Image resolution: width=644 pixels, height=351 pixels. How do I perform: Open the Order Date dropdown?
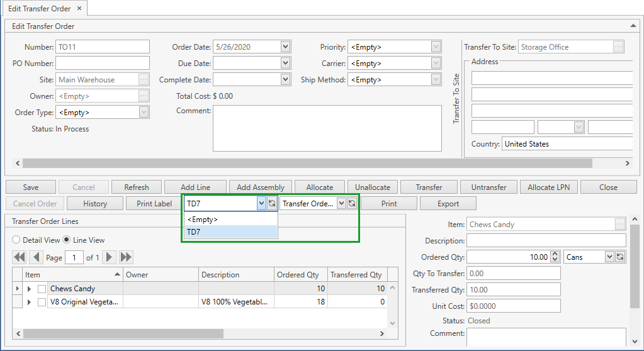click(285, 47)
